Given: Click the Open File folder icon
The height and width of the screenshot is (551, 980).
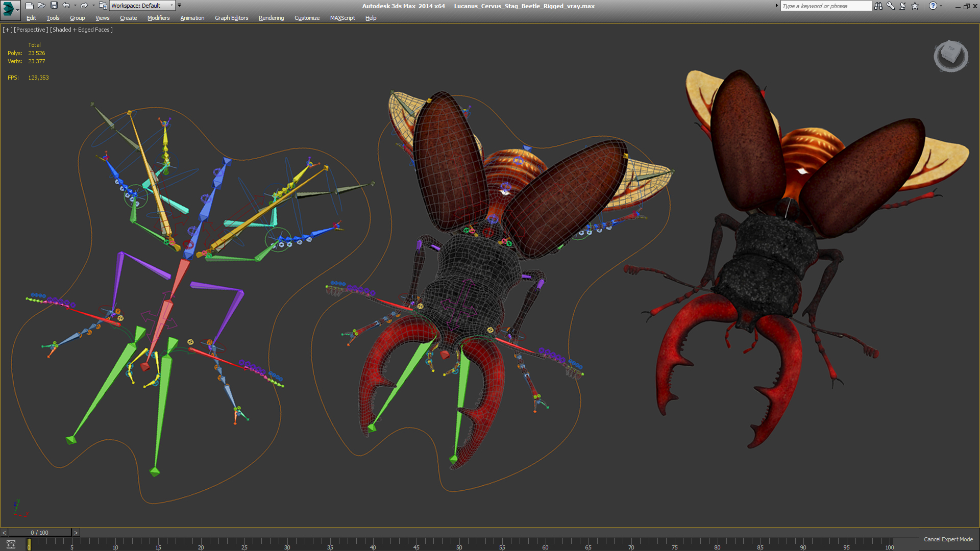Looking at the screenshot, I should point(42,6).
